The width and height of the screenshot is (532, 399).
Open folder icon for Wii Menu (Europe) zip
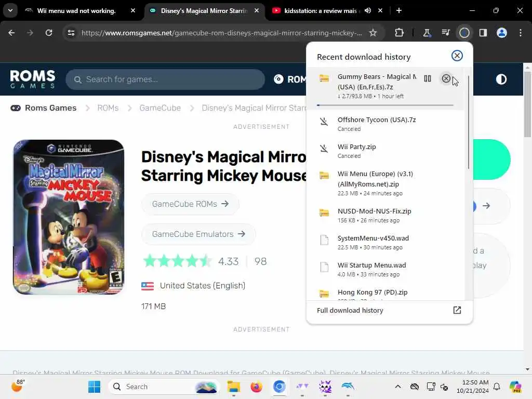324,176
